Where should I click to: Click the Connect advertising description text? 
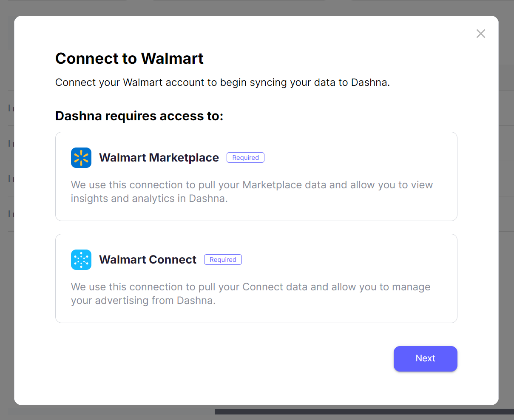(x=250, y=287)
